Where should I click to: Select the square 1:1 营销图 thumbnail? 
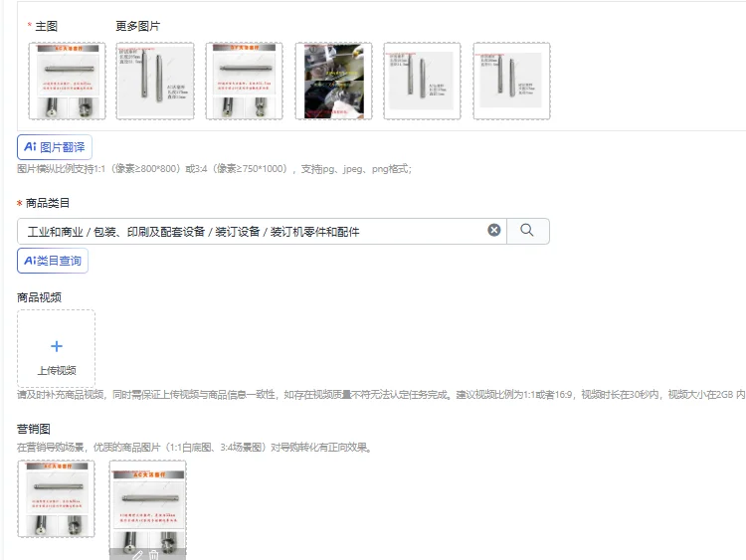(56, 498)
